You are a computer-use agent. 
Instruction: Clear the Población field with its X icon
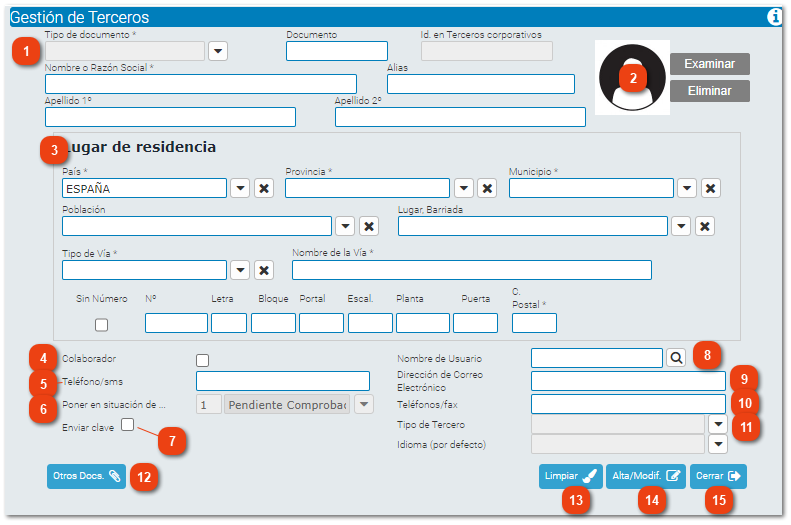point(369,226)
